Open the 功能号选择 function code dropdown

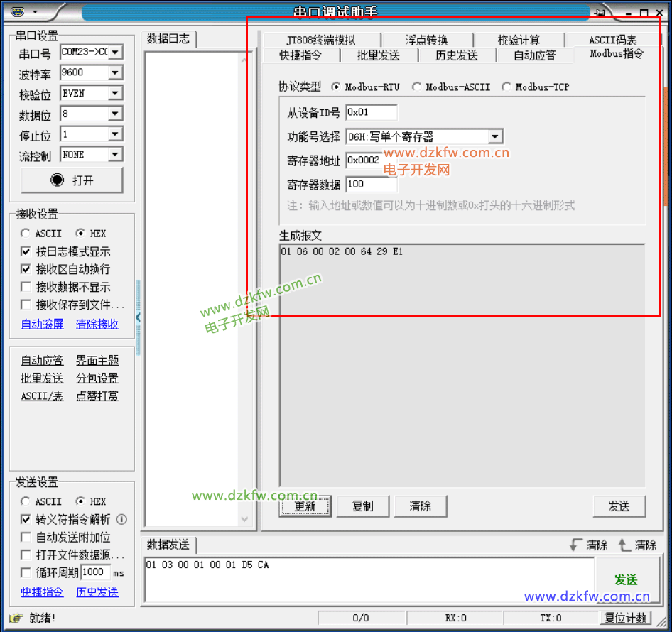[496, 137]
